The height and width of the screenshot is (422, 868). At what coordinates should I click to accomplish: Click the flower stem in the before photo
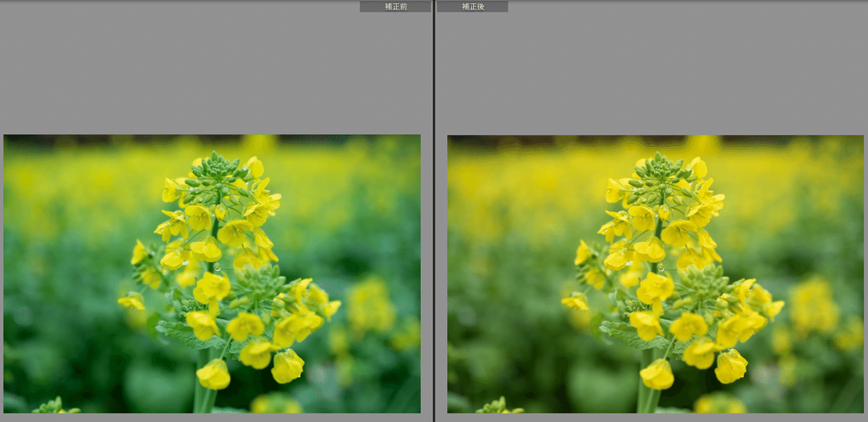[202, 397]
